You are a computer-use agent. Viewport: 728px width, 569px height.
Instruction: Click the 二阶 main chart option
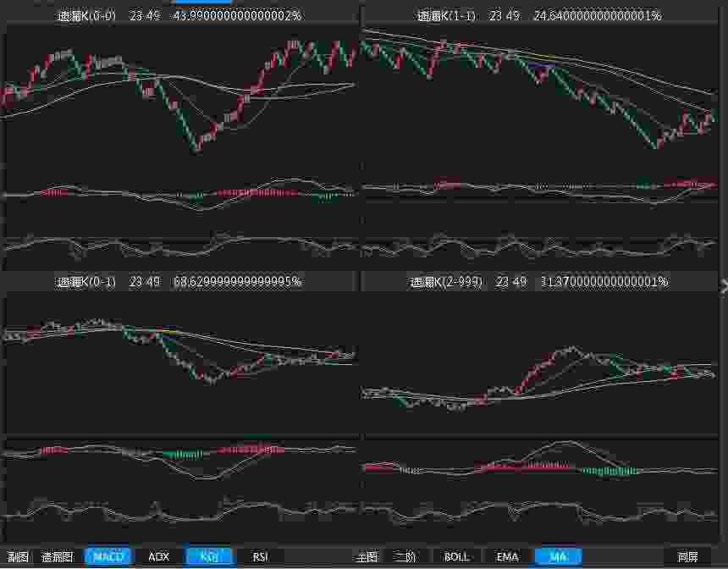405,556
